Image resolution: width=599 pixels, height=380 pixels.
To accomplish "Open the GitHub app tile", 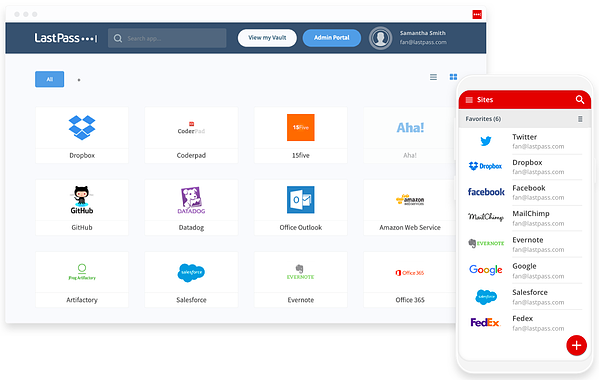I will (82, 207).
